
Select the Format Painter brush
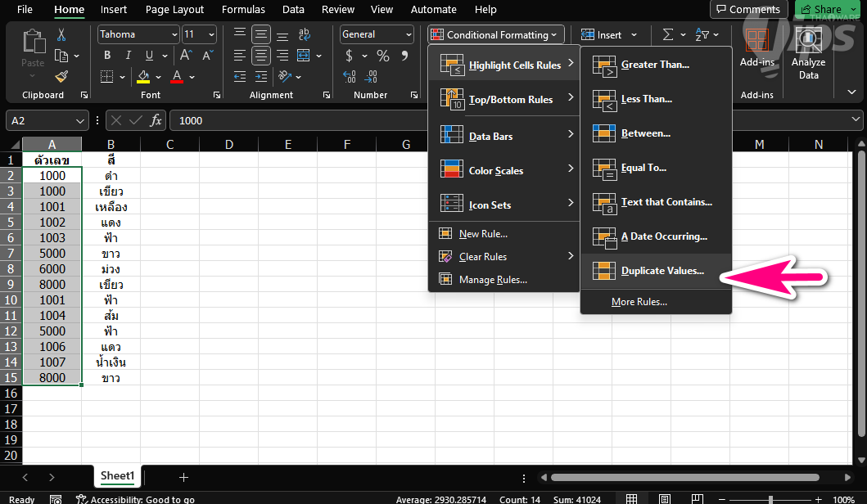coord(61,76)
